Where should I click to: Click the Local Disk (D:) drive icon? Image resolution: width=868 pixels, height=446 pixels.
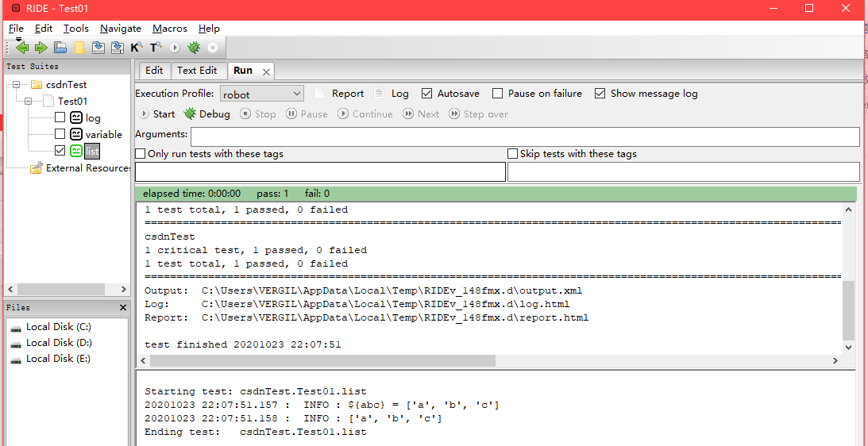click(x=17, y=344)
